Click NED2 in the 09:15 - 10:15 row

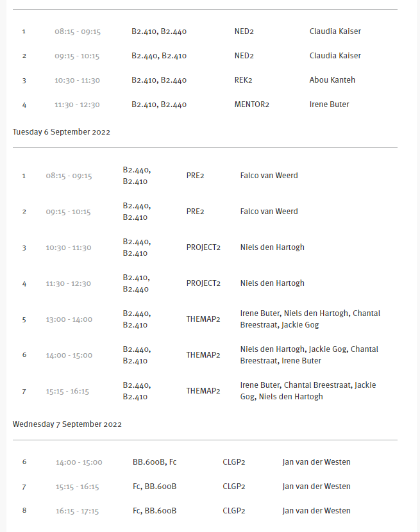tap(244, 56)
